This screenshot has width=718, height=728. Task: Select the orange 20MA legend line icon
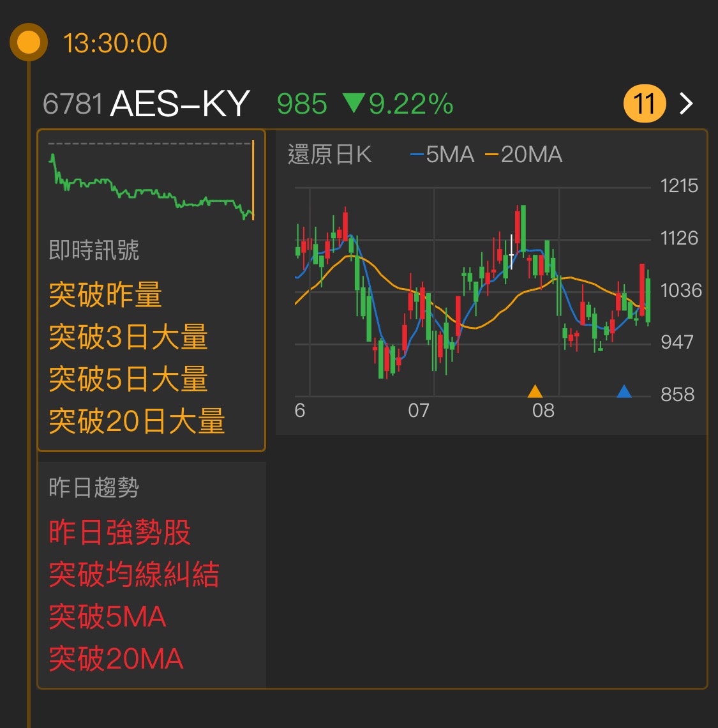(x=493, y=154)
